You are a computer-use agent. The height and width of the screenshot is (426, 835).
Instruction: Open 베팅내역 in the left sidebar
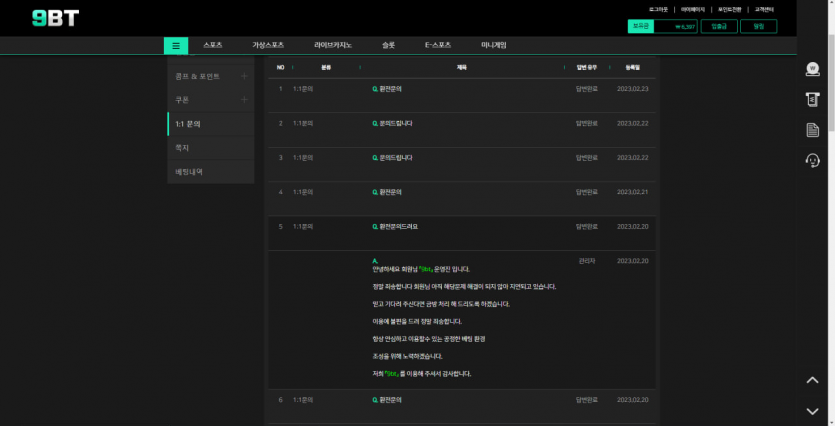pos(189,172)
